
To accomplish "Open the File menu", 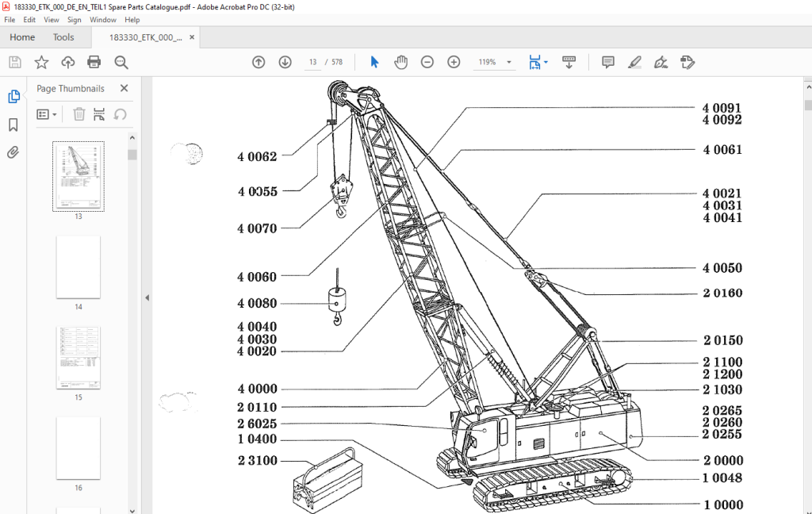I will 10,20.
